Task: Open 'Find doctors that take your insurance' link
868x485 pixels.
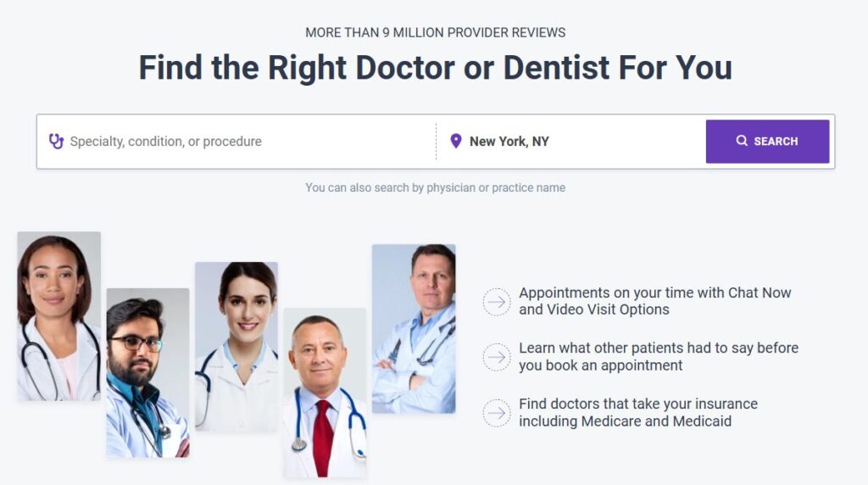Action: click(637, 412)
